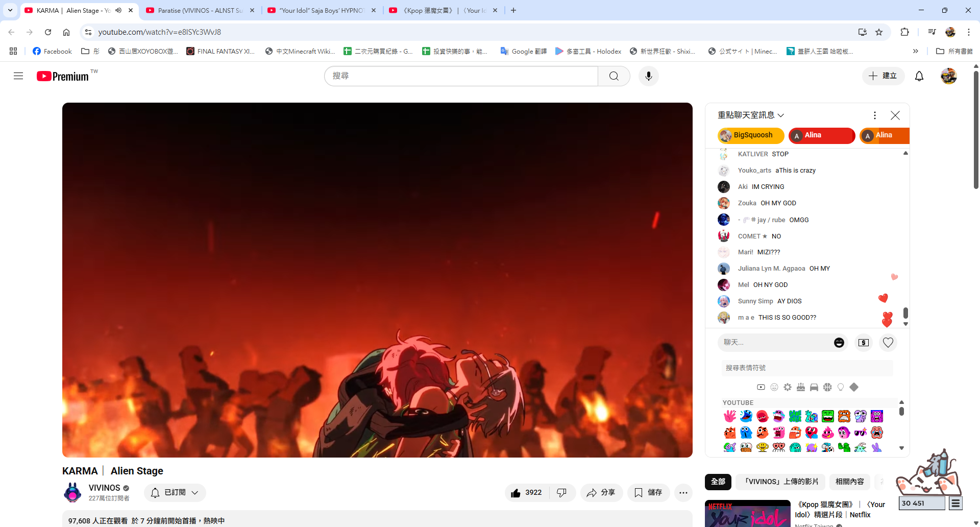The height and width of the screenshot is (527, 980).
Task: Switch to the Kpop 獵魔女團 tab
Action: click(x=444, y=10)
